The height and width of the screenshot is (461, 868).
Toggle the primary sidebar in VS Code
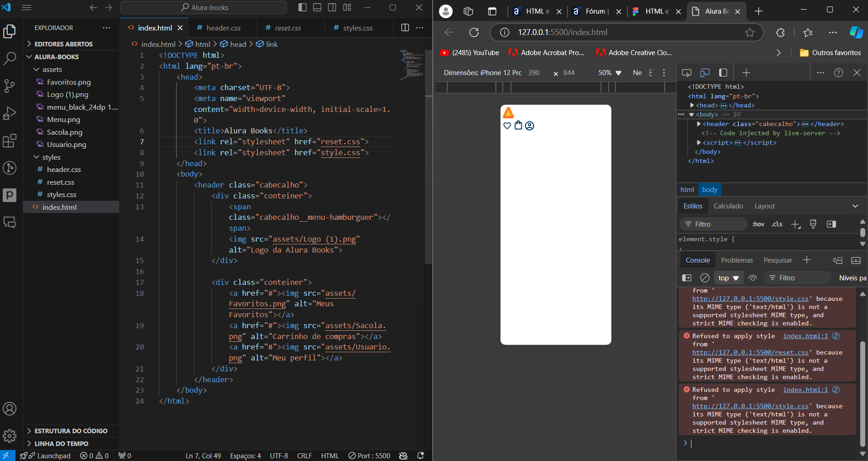click(303, 7)
